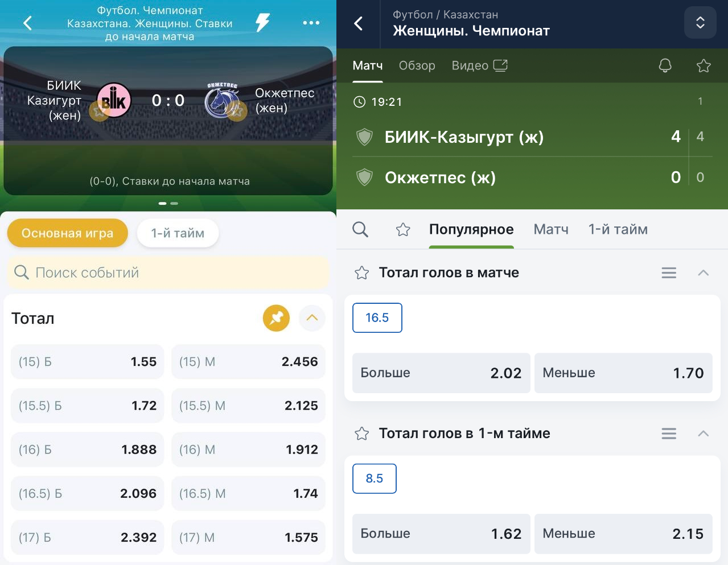The width and height of the screenshot is (728, 565).
Task: Open the Обзор tab
Action: [x=417, y=66]
